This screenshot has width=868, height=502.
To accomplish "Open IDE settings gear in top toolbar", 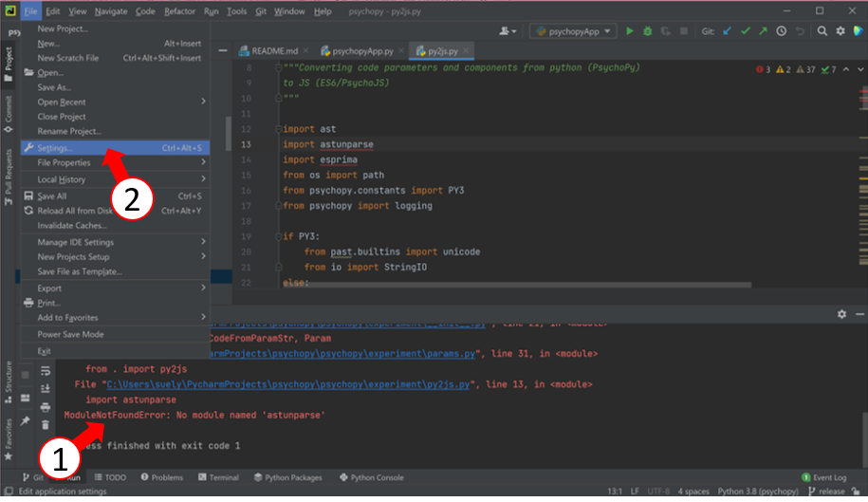I will [x=840, y=31].
